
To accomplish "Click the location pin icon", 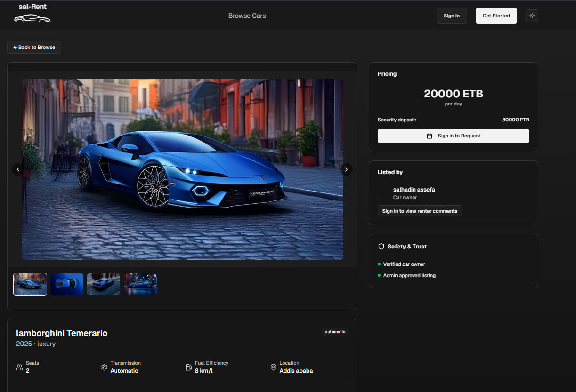I will click(273, 367).
